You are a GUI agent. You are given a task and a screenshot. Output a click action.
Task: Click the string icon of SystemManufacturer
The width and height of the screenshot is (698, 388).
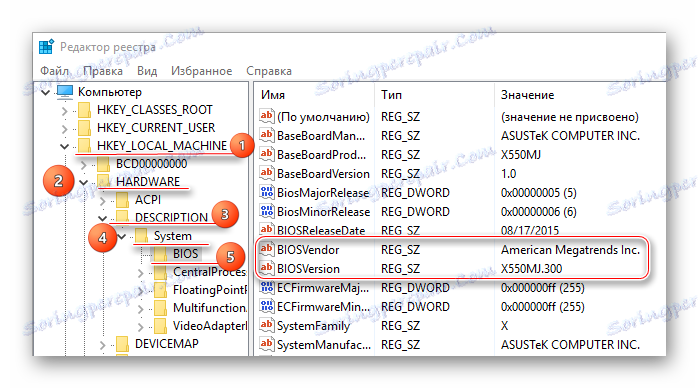[267, 345]
